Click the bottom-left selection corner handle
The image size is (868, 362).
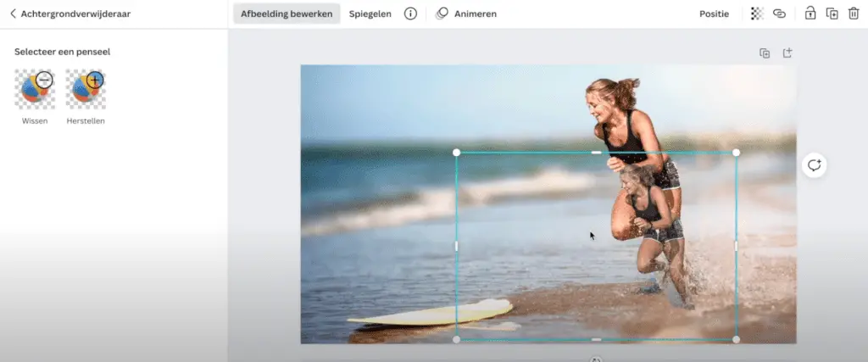pyautogui.click(x=456, y=339)
